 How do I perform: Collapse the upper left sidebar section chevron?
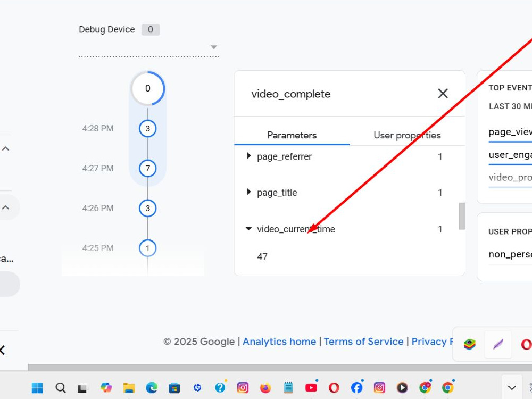click(x=5, y=148)
